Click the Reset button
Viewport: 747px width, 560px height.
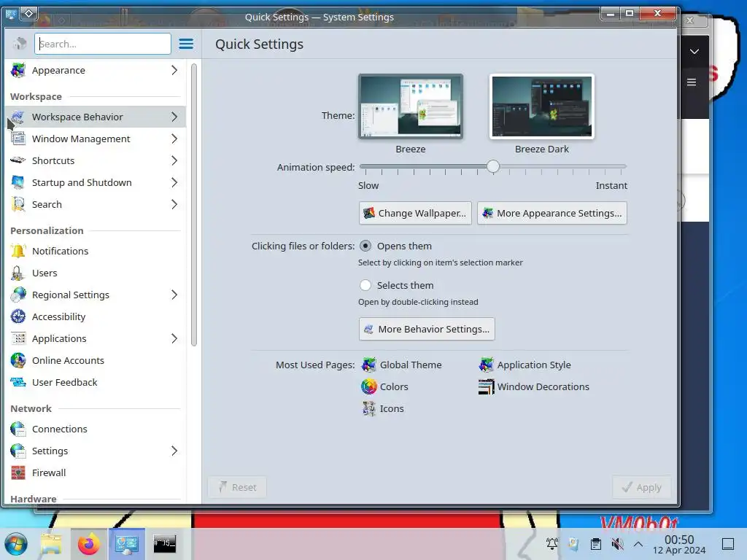[x=237, y=487]
